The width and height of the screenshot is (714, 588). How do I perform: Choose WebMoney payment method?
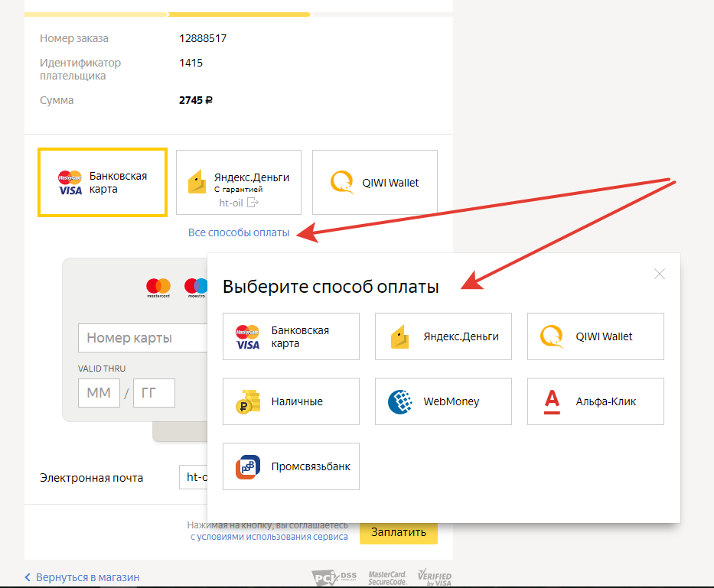coord(443,401)
